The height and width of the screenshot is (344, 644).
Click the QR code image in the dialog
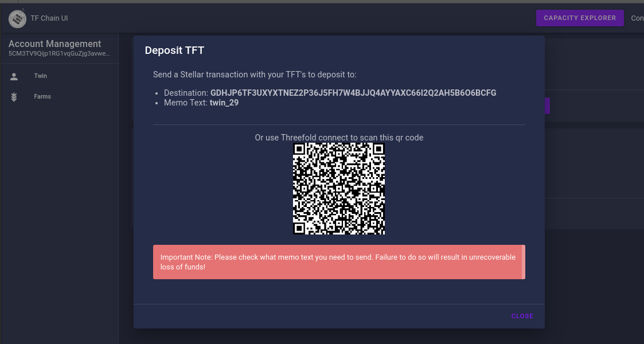point(339,189)
